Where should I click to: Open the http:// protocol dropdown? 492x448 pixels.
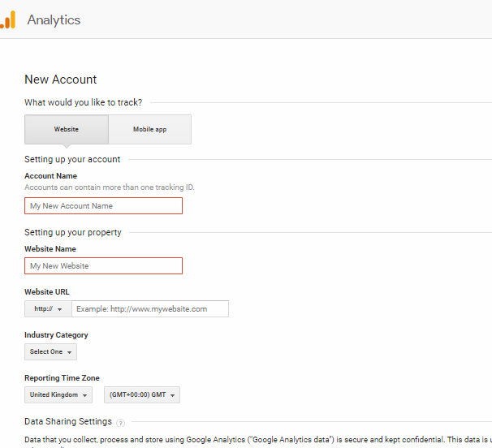coord(48,308)
